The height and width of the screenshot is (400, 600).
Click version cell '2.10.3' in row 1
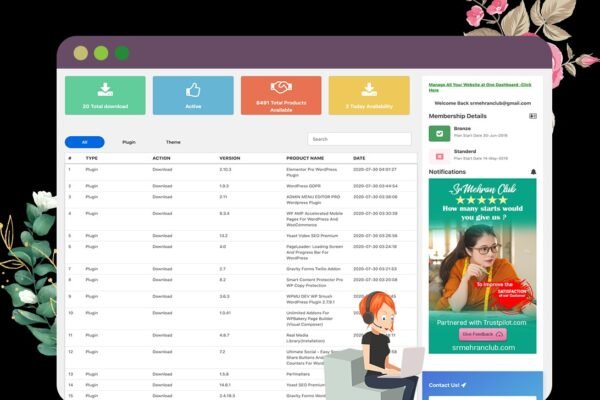tap(225, 169)
